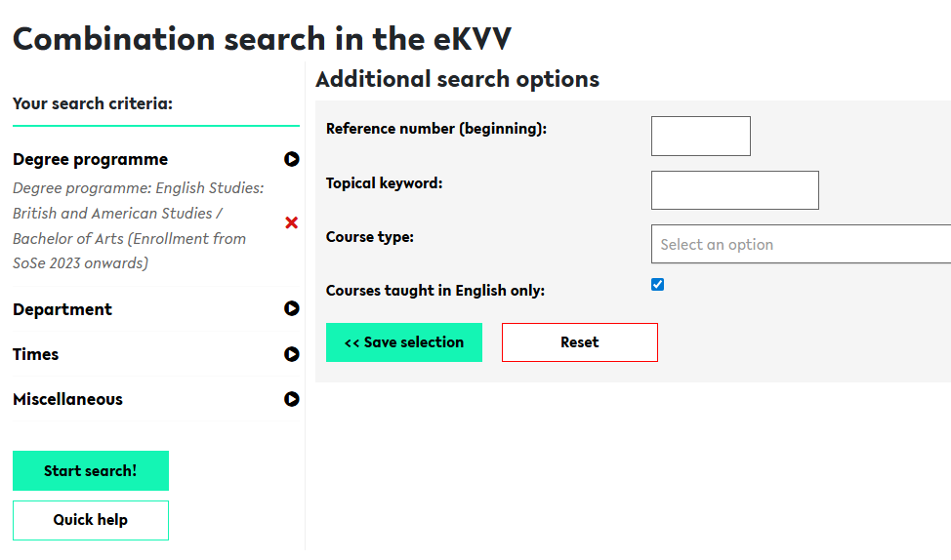
Task: Click the arrow icon beside Miscellaneous
Action: click(x=291, y=399)
